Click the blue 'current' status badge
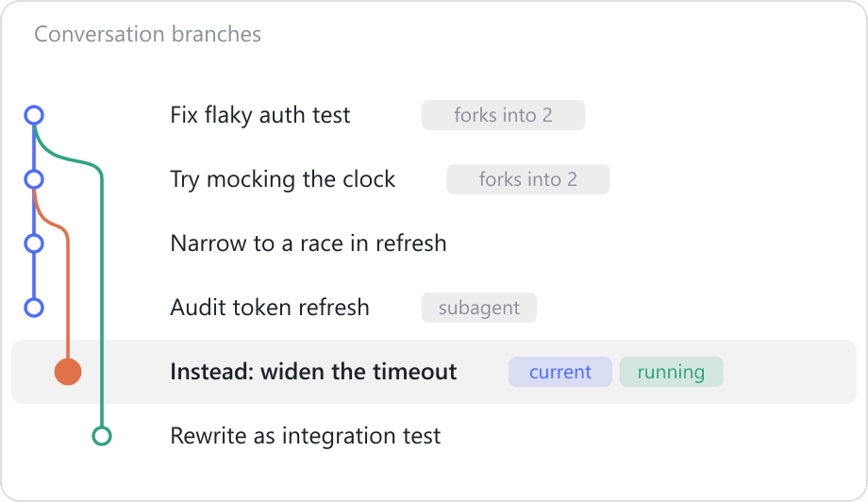Viewport: 868px width, 502px height. (x=560, y=372)
